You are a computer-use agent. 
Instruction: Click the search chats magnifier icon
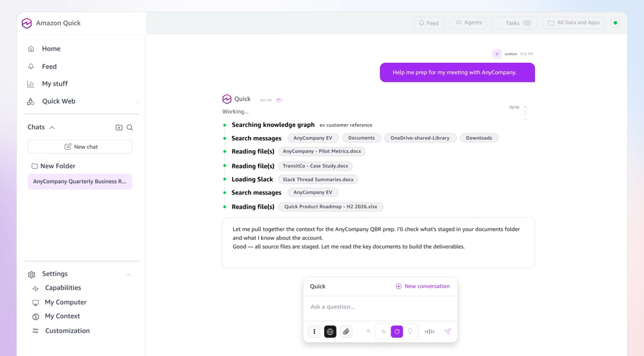(x=130, y=128)
